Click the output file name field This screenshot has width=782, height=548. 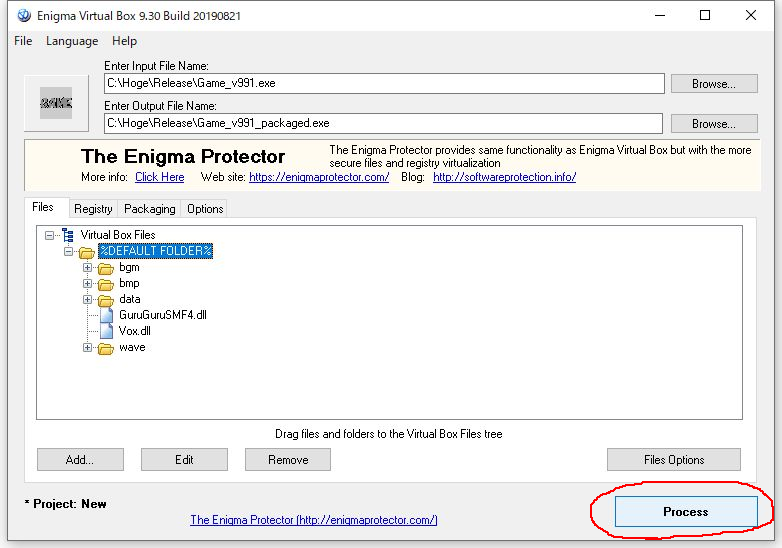pyautogui.click(x=383, y=123)
